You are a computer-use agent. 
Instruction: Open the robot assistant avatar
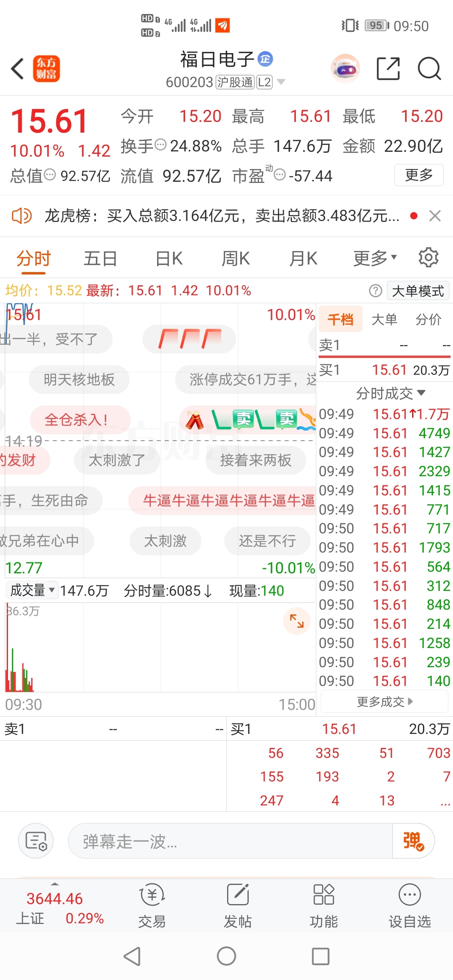tap(345, 69)
